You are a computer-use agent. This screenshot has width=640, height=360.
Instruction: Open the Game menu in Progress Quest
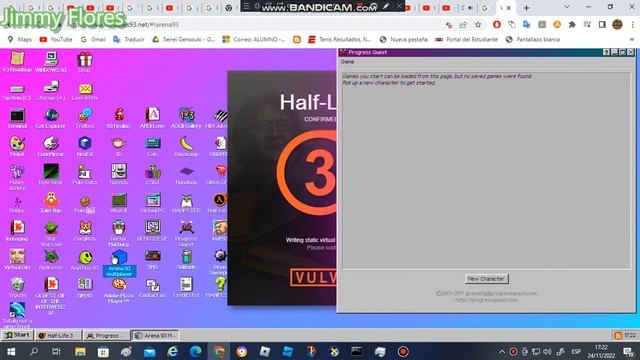[x=347, y=62]
